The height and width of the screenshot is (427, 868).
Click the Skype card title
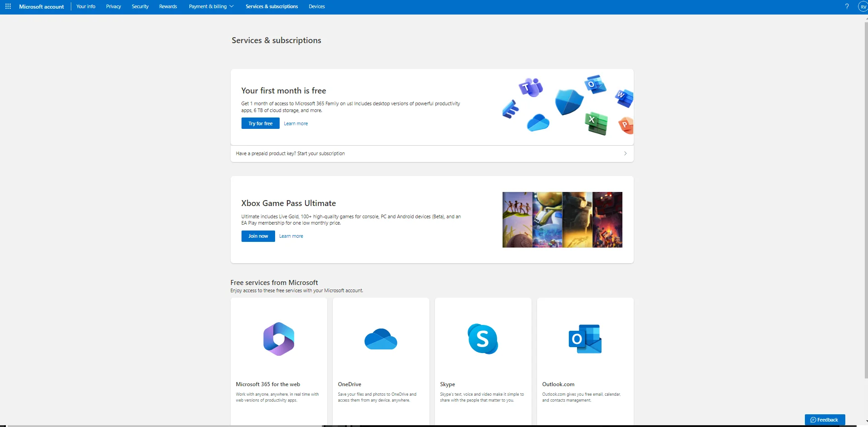point(448,384)
